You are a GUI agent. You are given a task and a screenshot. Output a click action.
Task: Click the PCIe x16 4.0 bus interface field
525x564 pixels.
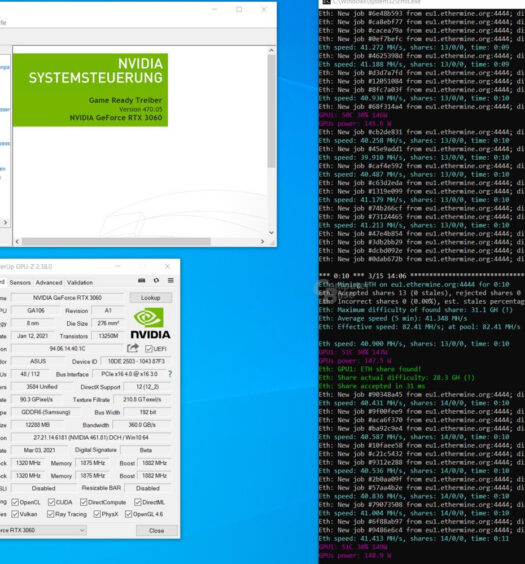pyautogui.click(x=129, y=374)
